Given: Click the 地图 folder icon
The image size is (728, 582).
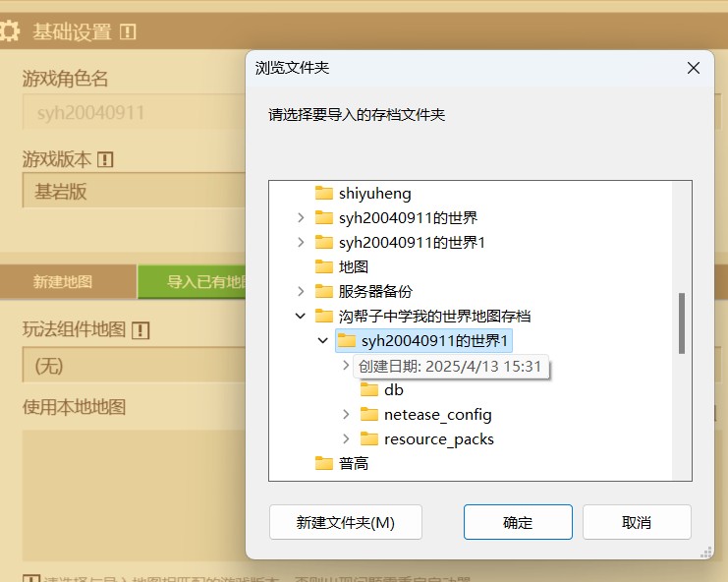Looking at the screenshot, I should coord(324,266).
